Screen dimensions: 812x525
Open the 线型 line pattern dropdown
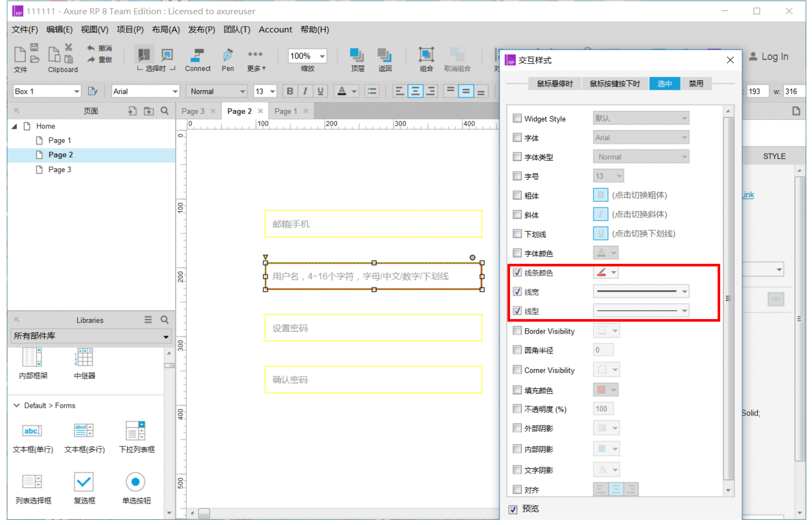click(641, 311)
